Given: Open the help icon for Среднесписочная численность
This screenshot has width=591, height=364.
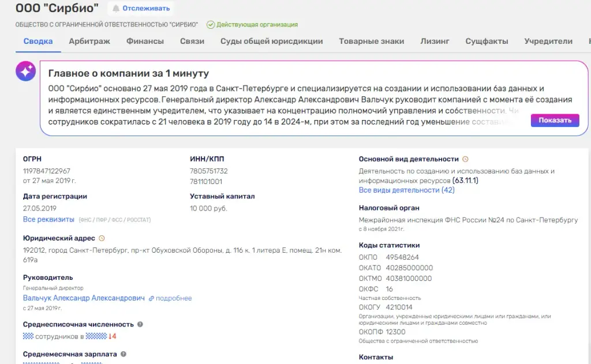Looking at the screenshot, I should pyautogui.click(x=140, y=324).
